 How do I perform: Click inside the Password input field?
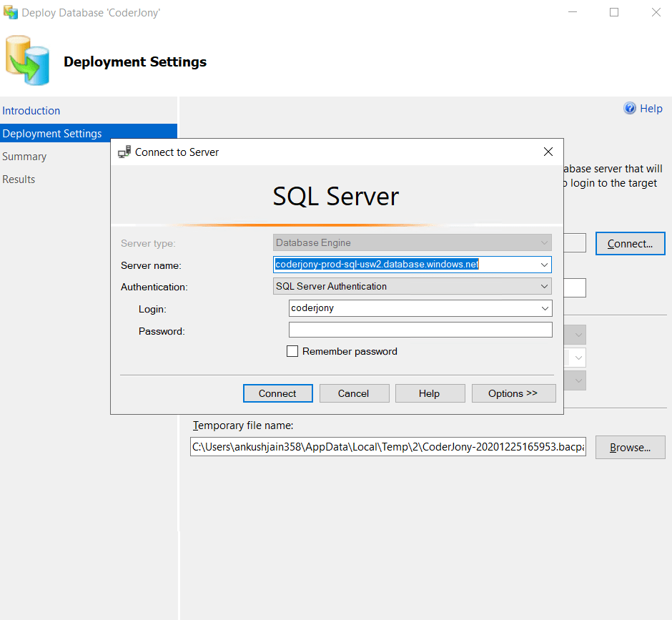420,329
